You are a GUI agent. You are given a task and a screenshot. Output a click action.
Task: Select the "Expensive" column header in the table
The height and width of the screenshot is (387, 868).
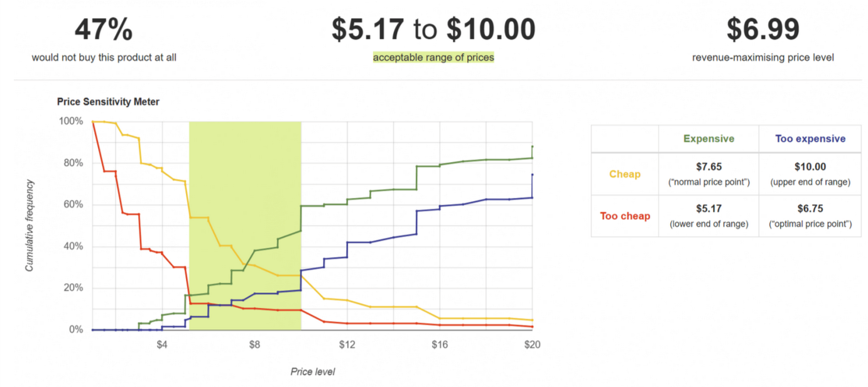click(x=708, y=139)
